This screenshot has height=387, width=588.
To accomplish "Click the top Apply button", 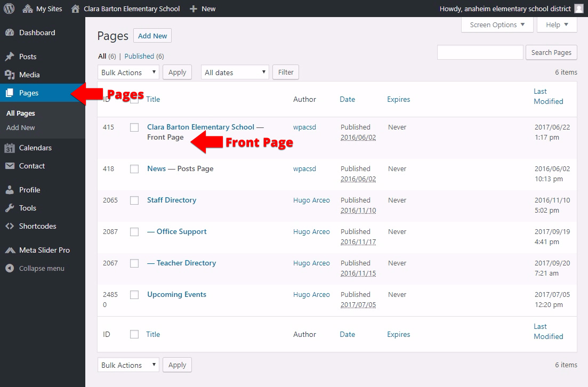I will click(177, 72).
